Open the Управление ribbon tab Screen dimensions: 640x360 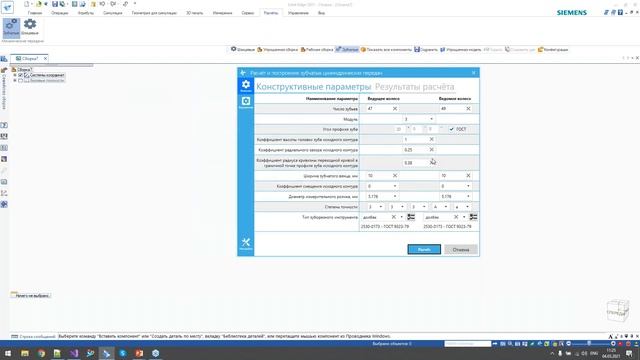(298, 13)
